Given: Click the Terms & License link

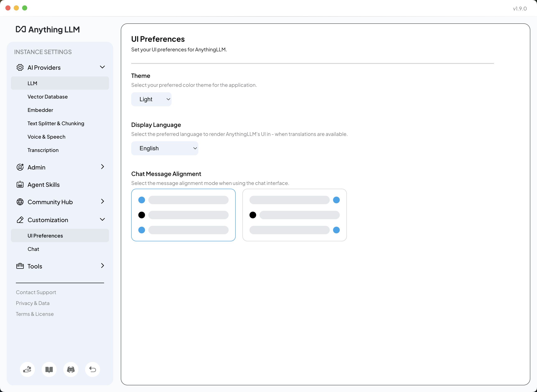Looking at the screenshot, I should [35, 314].
